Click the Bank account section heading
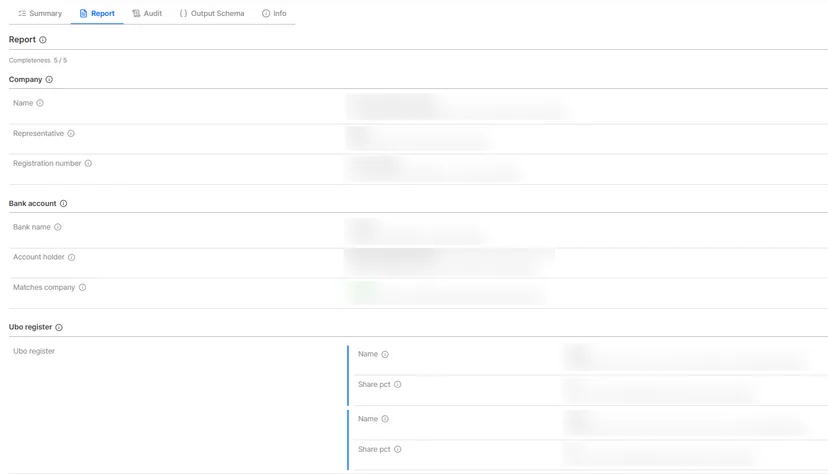The height and width of the screenshot is (474, 828). pyautogui.click(x=32, y=204)
